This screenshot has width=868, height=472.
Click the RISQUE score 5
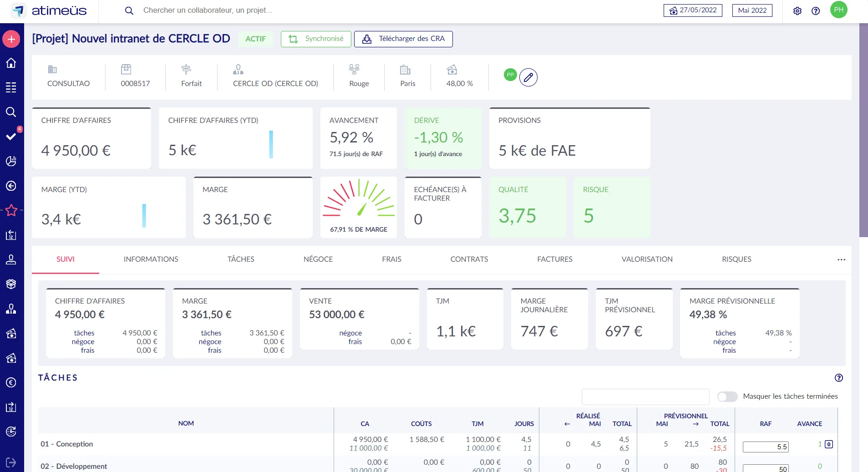point(589,216)
